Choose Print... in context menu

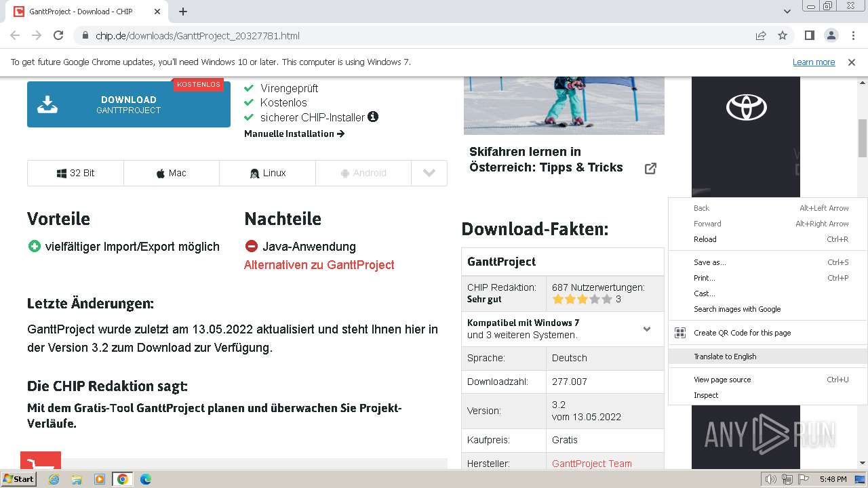click(768, 278)
